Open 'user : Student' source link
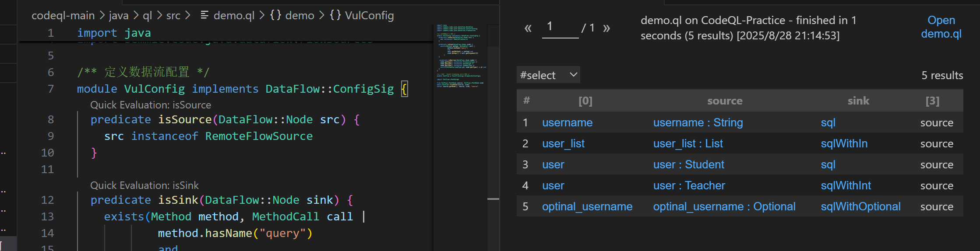 [x=689, y=164]
